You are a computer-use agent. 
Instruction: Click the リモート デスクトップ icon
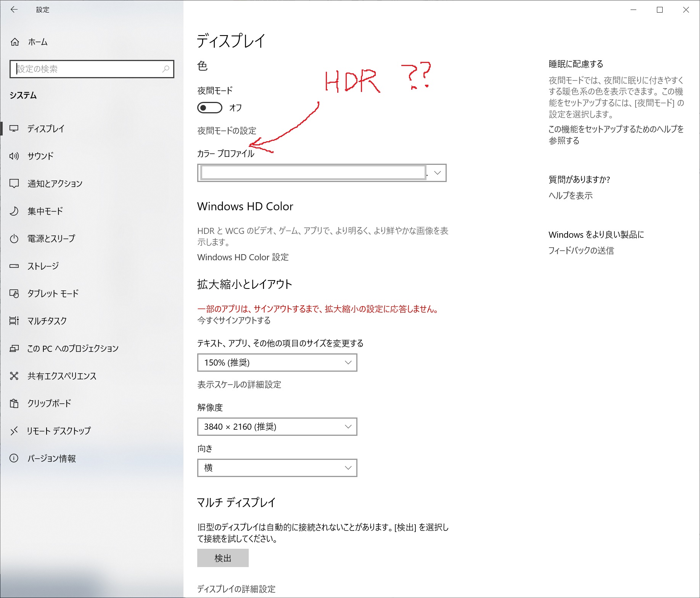click(14, 431)
